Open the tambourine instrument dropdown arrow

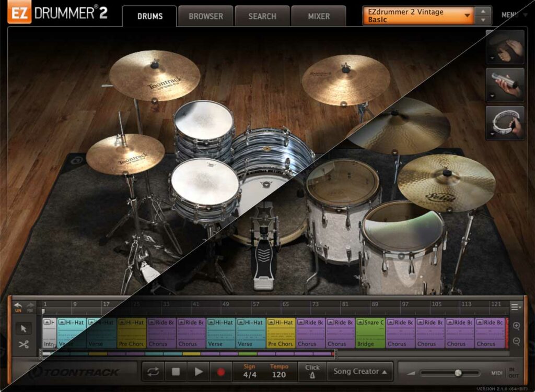[492, 134]
